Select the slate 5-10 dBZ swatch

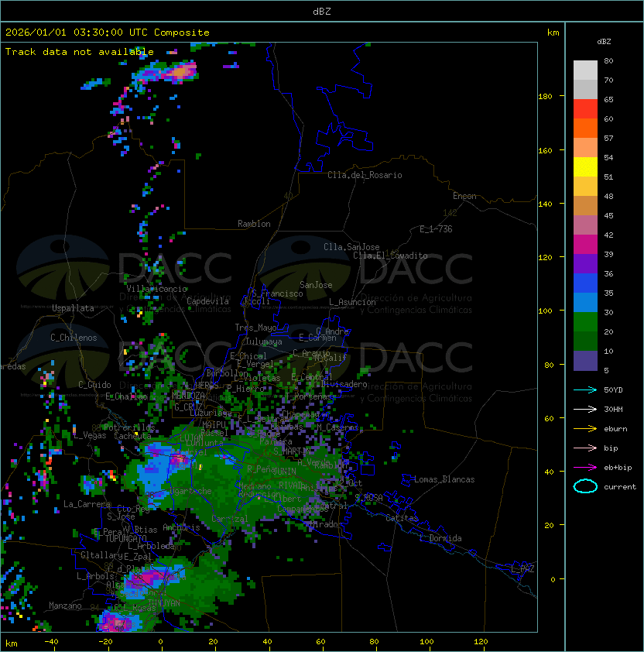click(585, 361)
